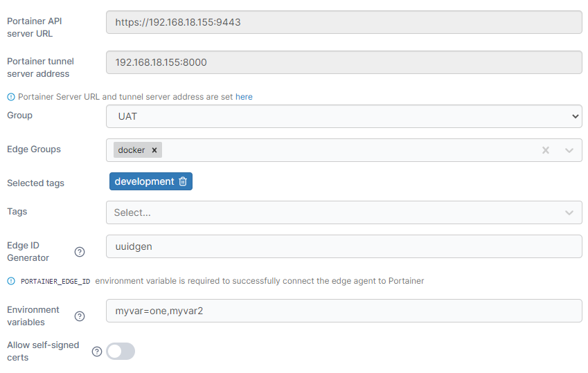Open Environment variables help tooltip
The image size is (588, 373).
[x=80, y=316]
